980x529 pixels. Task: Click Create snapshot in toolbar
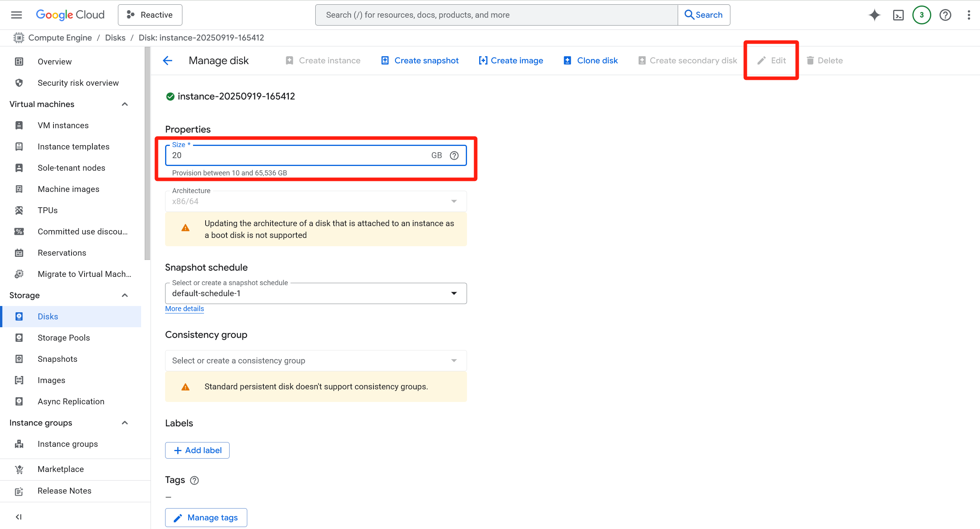tap(419, 61)
